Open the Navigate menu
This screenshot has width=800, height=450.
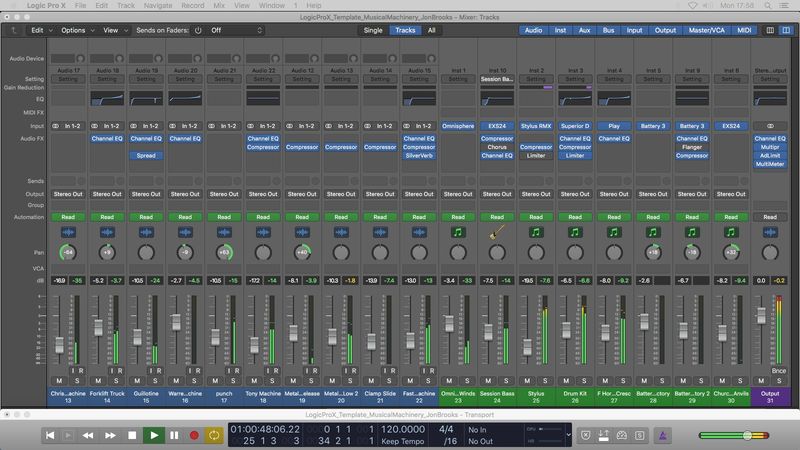[158, 6]
